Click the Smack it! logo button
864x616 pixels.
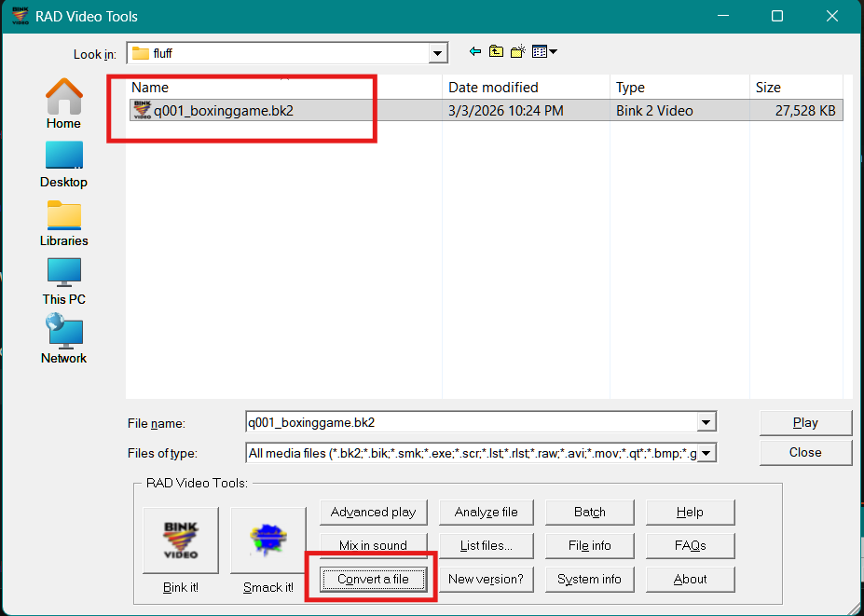point(268,541)
